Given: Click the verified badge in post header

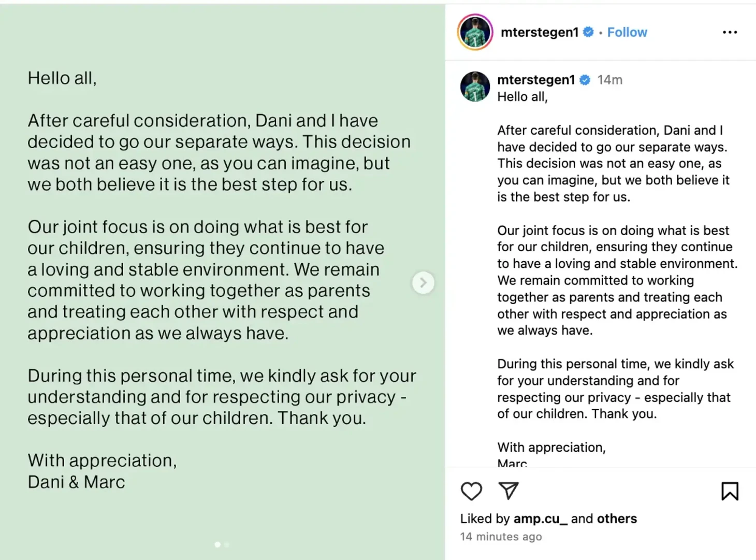Looking at the screenshot, I should coord(588,32).
